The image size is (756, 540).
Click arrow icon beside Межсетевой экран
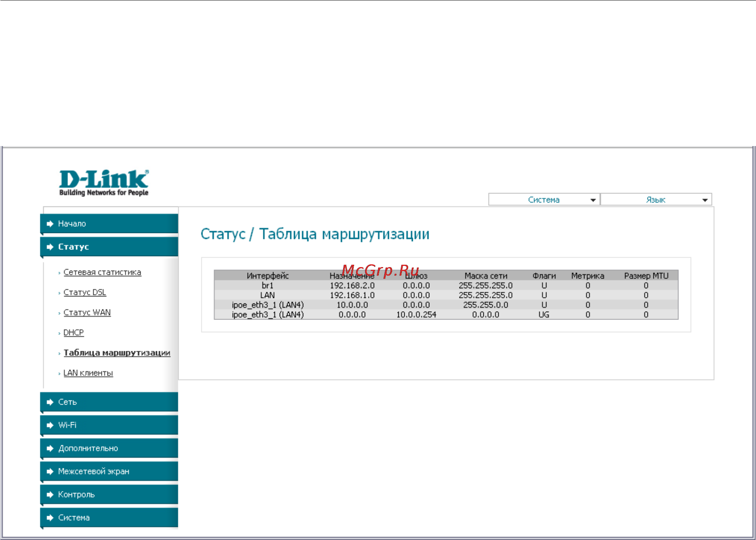click(x=50, y=471)
